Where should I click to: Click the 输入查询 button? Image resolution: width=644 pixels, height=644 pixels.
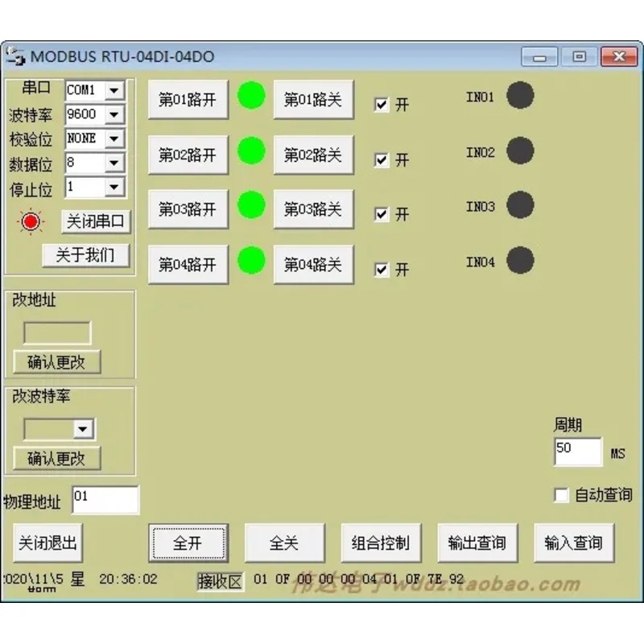574,543
